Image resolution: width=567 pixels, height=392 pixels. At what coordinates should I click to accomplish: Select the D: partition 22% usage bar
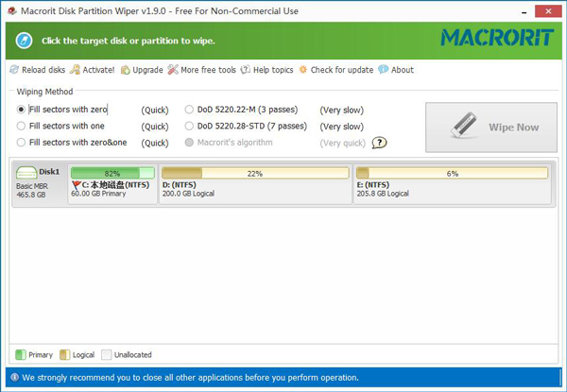(x=255, y=173)
